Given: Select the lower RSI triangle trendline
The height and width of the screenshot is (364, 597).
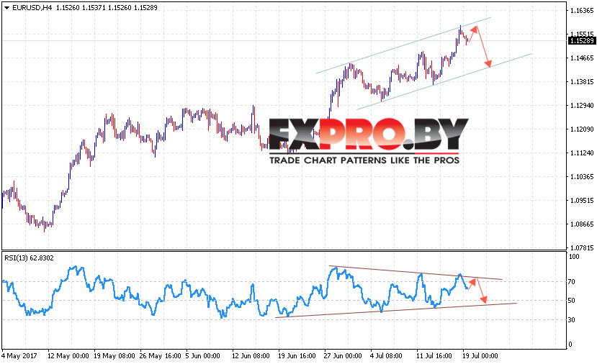Looking at the screenshot, I should coord(396,310).
